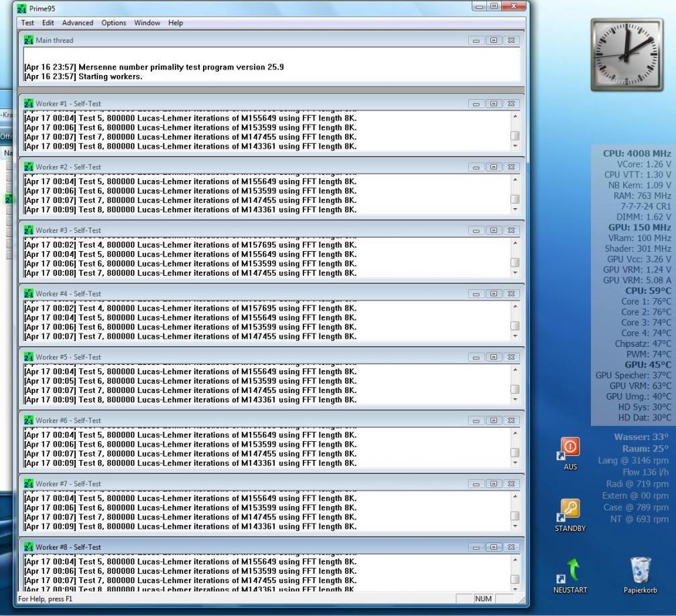Viewport: 676px width, 616px height.
Task: Click the Worker #1 scrollbar thumb
Action: pos(515,136)
